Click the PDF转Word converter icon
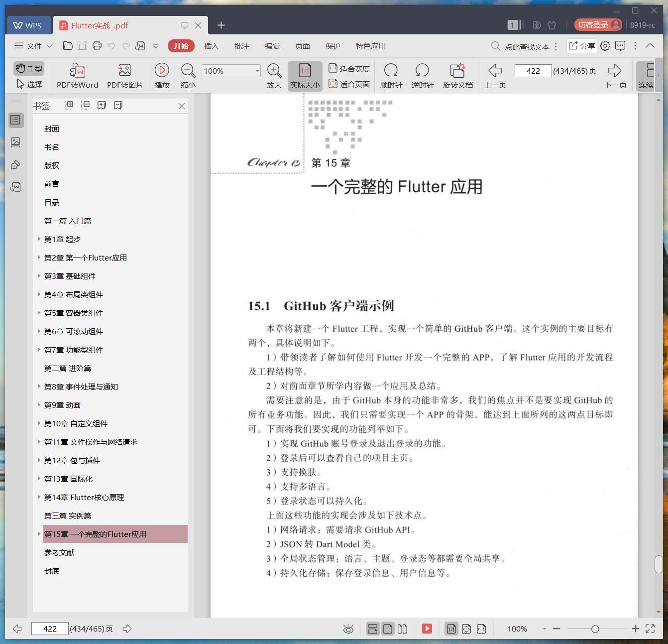 click(78, 70)
